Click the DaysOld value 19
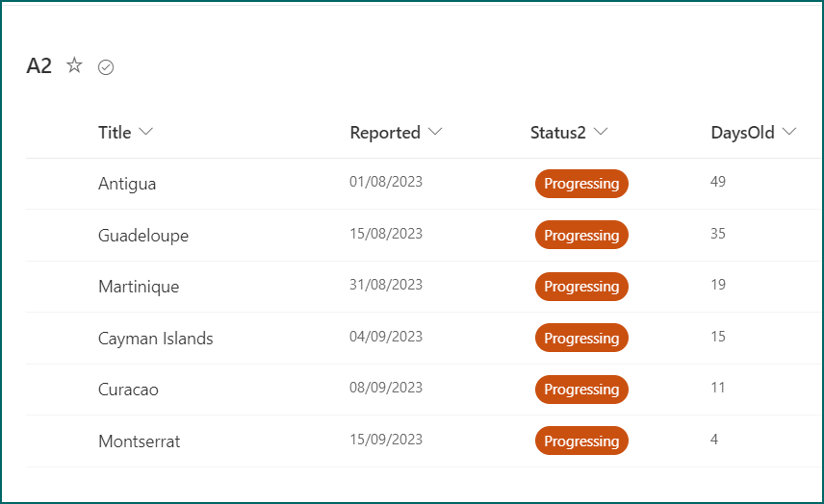This screenshot has height=504, width=824. pos(718,285)
